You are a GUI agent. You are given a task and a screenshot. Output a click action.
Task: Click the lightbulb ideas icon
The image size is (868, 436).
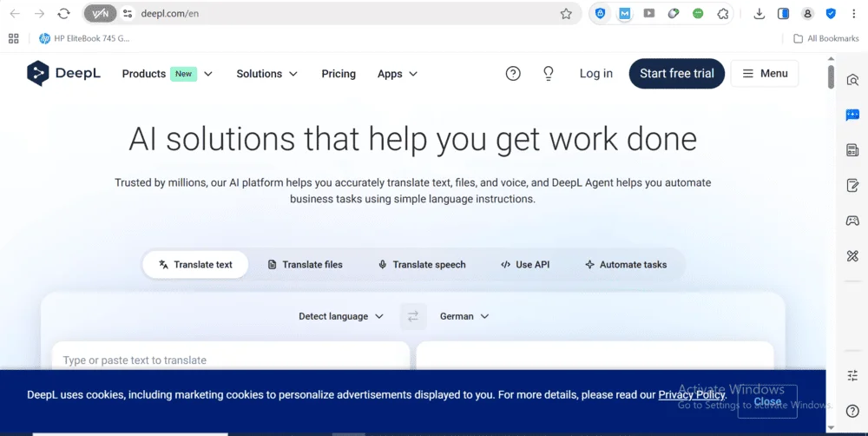[x=548, y=73]
